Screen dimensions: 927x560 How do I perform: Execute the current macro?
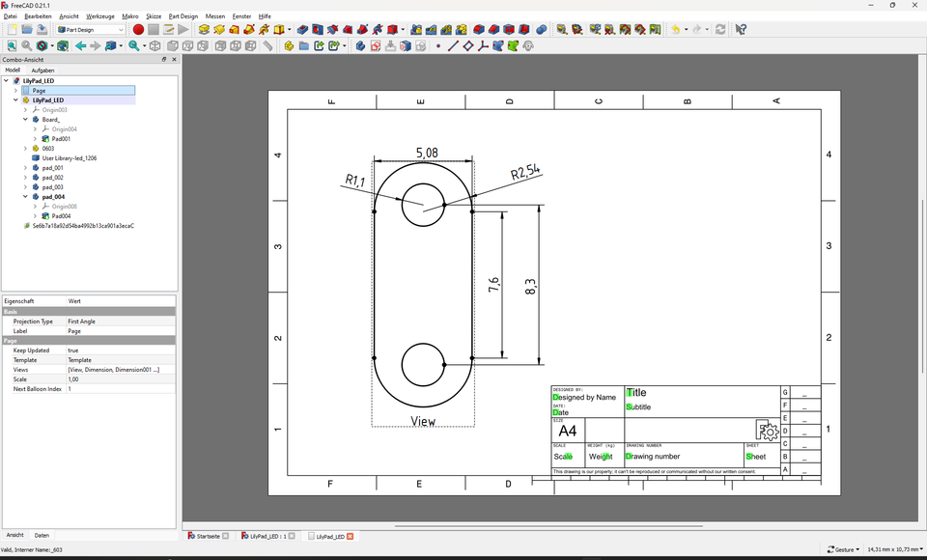(x=183, y=30)
